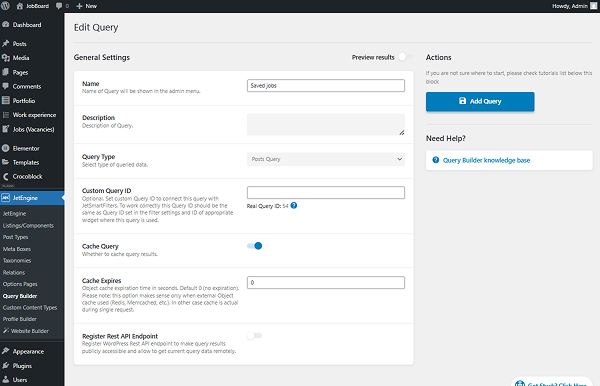Open the Admin avatar in top bar
The height and width of the screenshot is (386, 600).
(593, 6)
